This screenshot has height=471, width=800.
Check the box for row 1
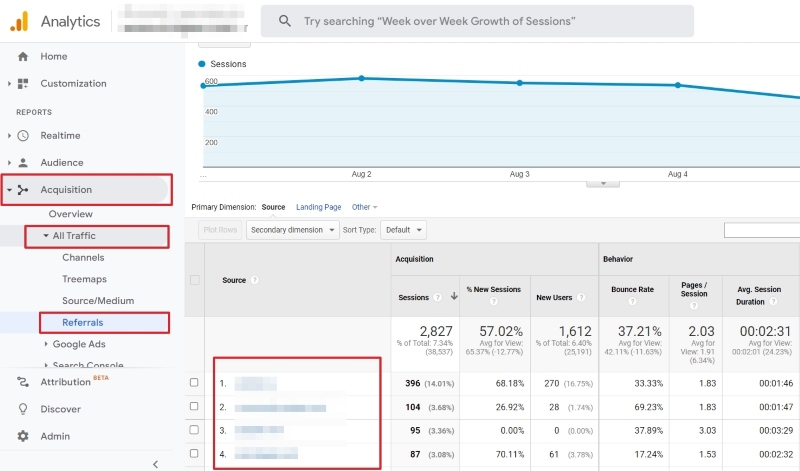[194, 382]
